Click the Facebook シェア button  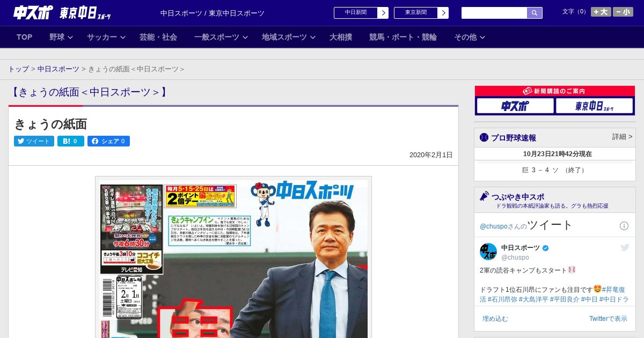click(108, 141)
